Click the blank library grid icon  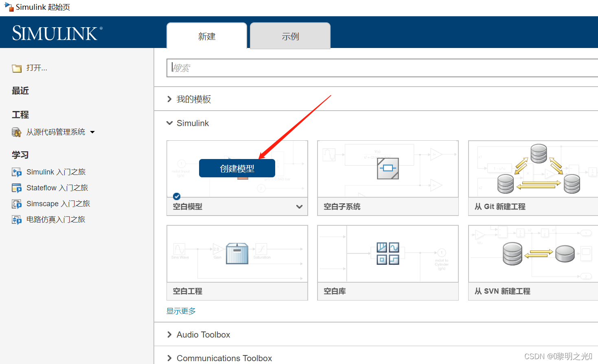coord(388,253)
